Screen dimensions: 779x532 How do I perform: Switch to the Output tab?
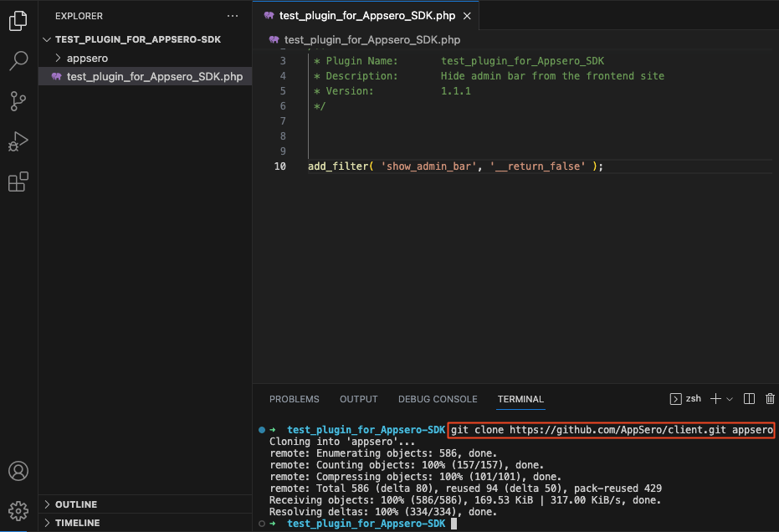pyautogui.click(x=359, y=399)
